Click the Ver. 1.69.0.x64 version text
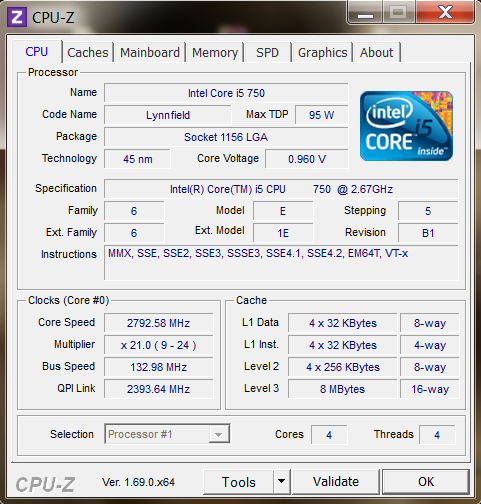The image size is (481, 504). (x=138, y=482)
